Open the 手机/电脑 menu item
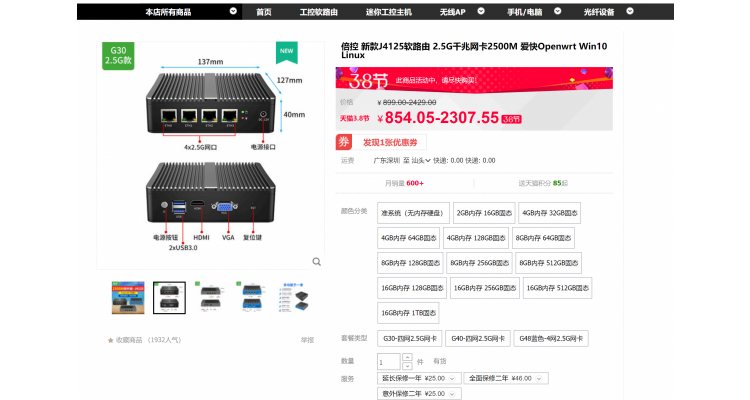Viewport: 750px width, 400px height. [x=525, y=12]
